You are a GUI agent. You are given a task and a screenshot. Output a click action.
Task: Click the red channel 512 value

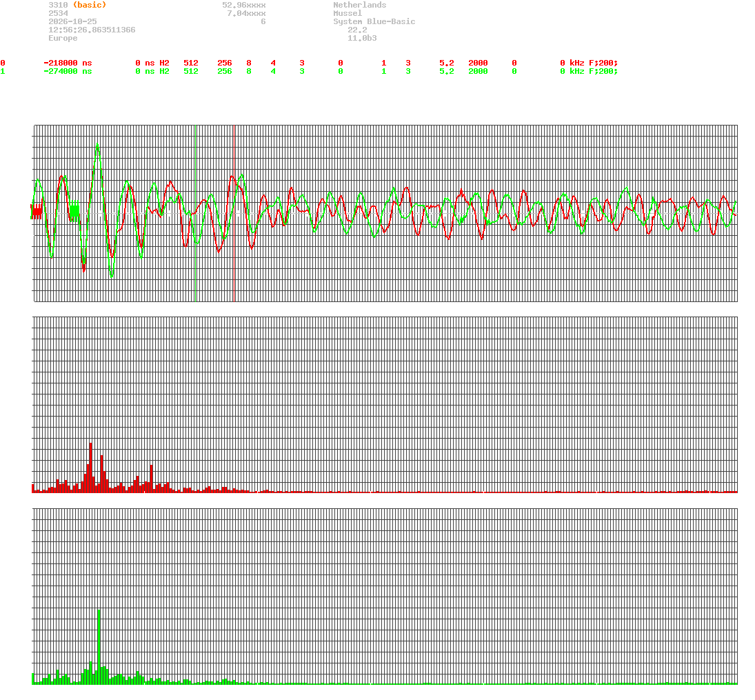tap(191, 63)
